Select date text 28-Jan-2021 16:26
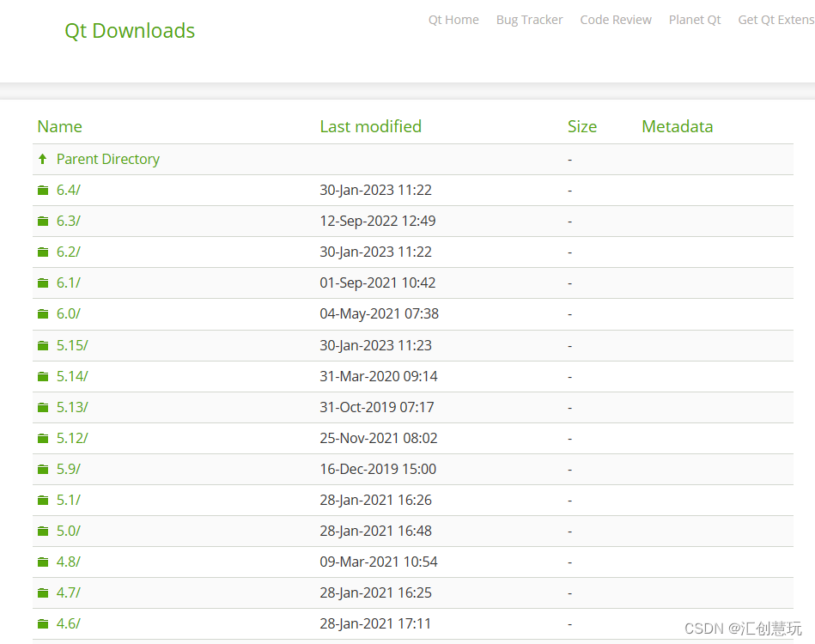 pos(376,500)
